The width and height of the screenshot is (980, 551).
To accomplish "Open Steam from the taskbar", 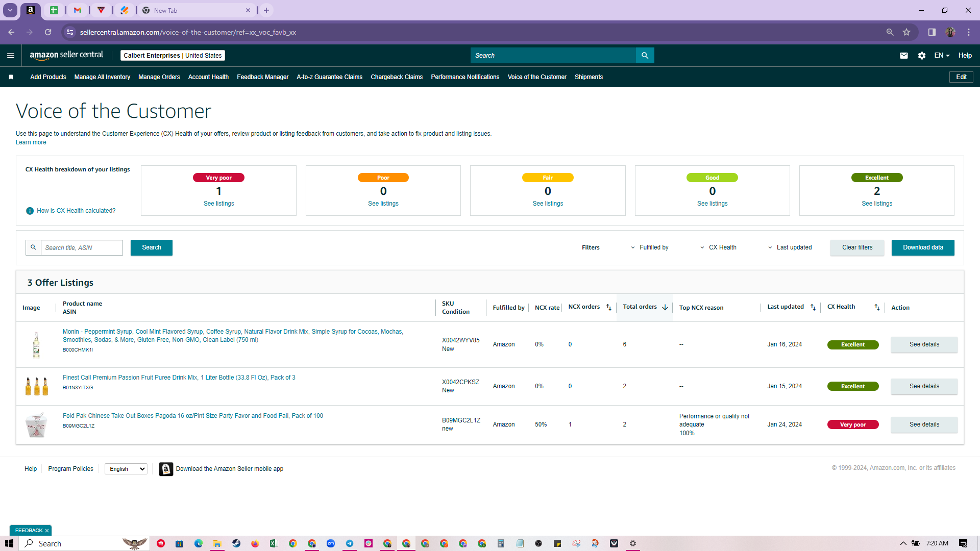I will [x=236, y=543].
